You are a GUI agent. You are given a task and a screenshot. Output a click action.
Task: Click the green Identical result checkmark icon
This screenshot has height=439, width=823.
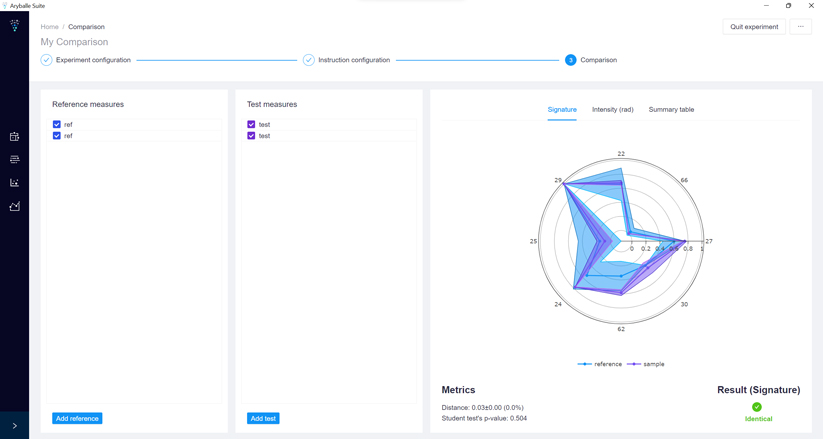tap(757, 407)
